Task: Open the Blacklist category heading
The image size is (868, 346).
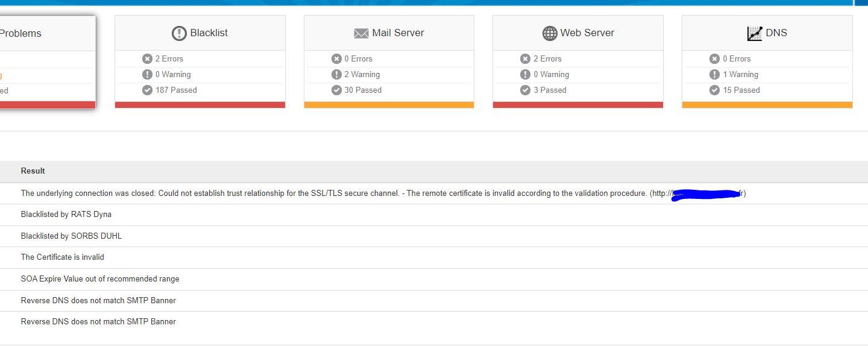Action: (x=209, y=33)
